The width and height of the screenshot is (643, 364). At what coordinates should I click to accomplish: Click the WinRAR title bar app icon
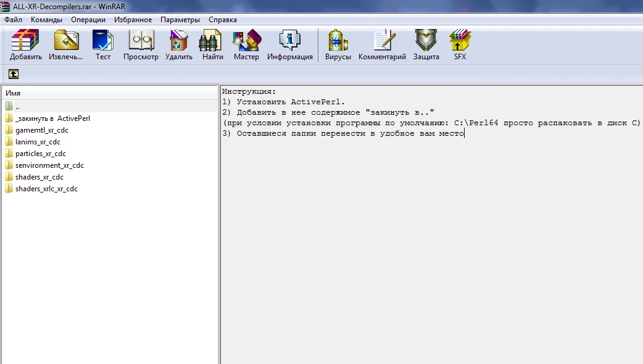point(5,7)
